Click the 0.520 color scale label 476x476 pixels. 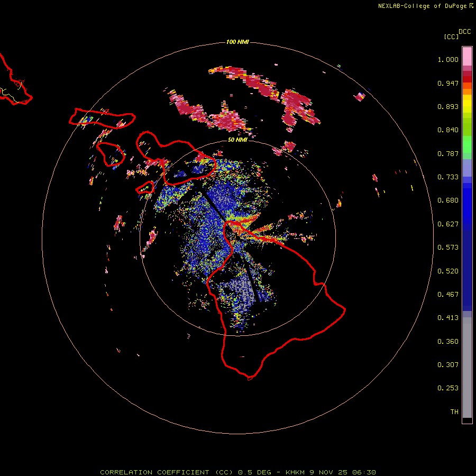click(448, 271)
